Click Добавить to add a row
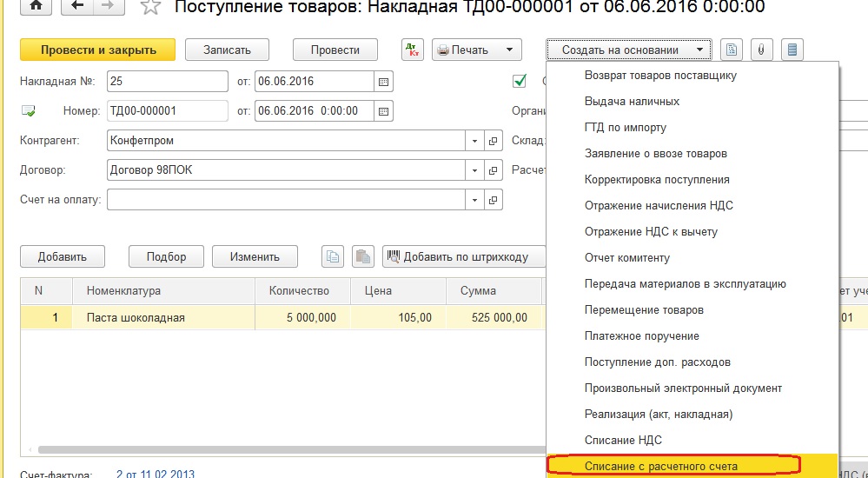Image resolution: width=868 pixels, height=478 pixels. click(x=63, y=256)
